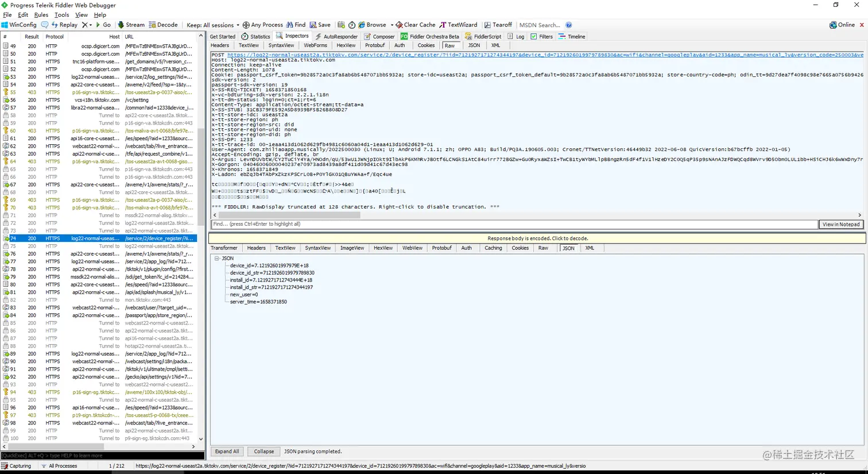Click the Go resume button
Image resolution: width=868 pixels, height=474 pixels.
pos(103,25)
